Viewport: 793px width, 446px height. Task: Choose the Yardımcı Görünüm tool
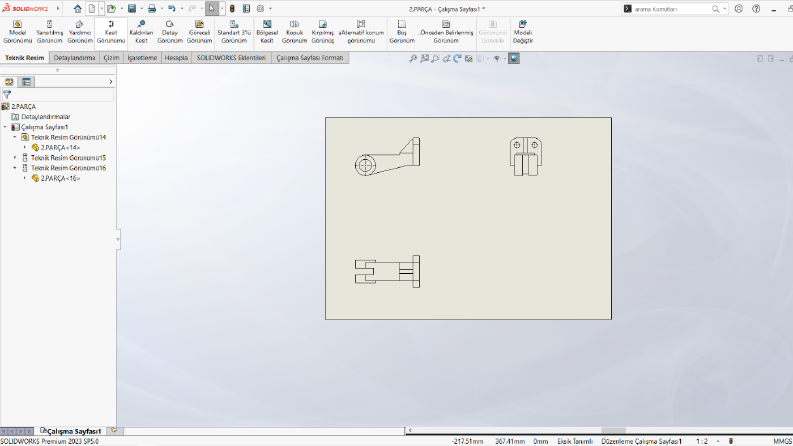click(80, 32)
